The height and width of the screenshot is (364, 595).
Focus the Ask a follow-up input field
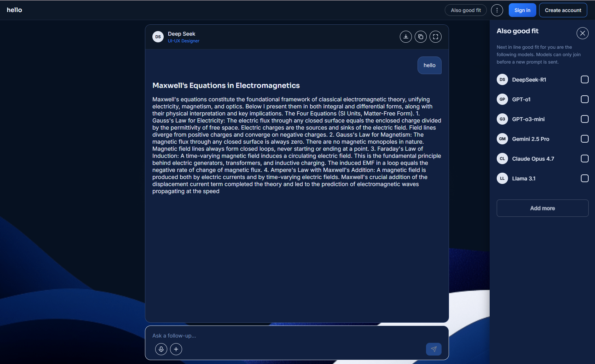(297, 336)
